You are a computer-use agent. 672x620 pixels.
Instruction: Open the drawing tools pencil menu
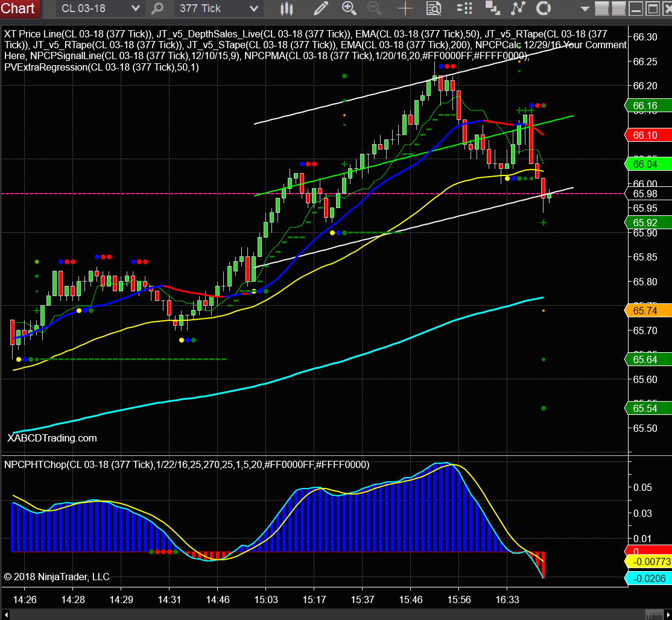coord(320,8)
